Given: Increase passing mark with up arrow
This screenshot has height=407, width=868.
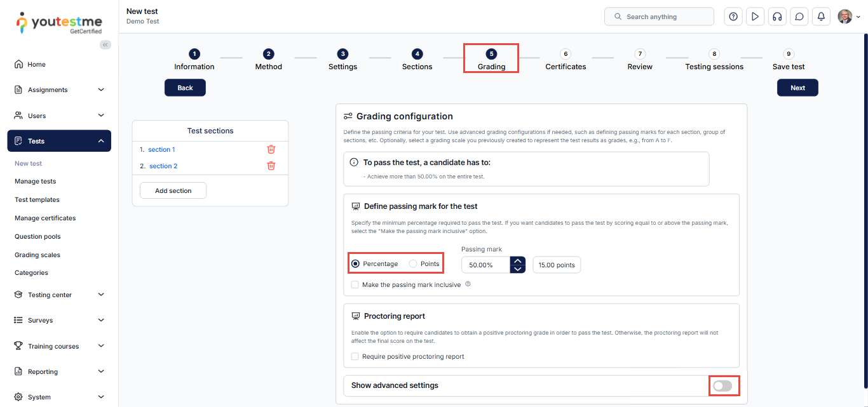Looking at the screenshot, I should 518,260.
